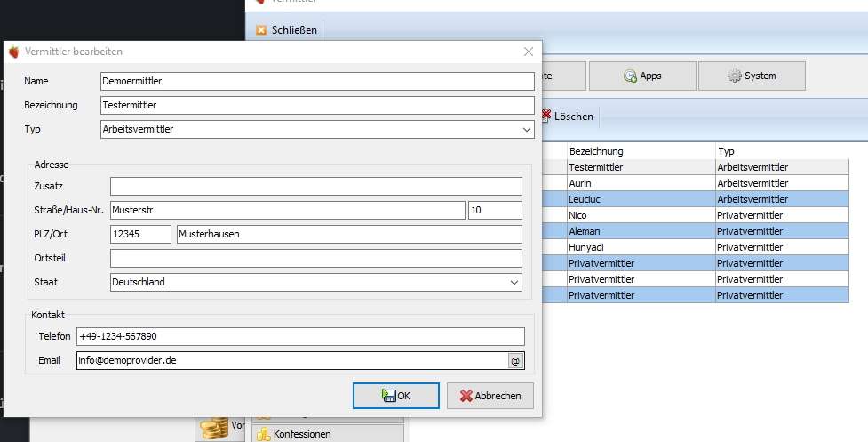Image resolution: width=868 pixels, height=442 pixels.
Task: Click Arbeitsvermittler Typ cell in Aurin row
Action: [x=782, y=183]
